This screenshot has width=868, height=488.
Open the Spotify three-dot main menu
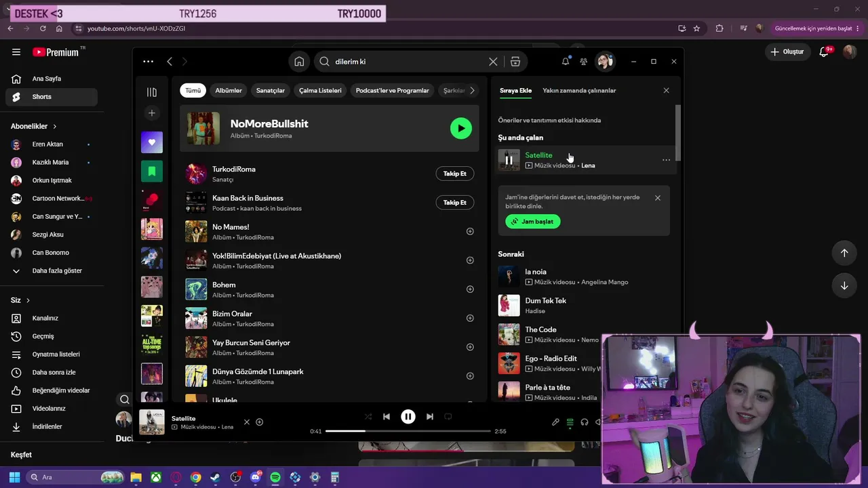click(x=149, y=62)
